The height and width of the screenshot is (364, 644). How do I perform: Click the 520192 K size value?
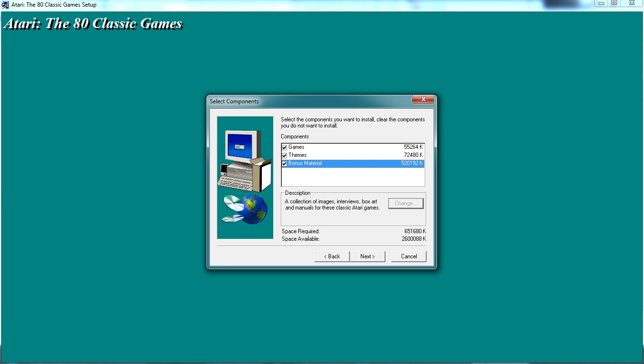click(412, 163)
